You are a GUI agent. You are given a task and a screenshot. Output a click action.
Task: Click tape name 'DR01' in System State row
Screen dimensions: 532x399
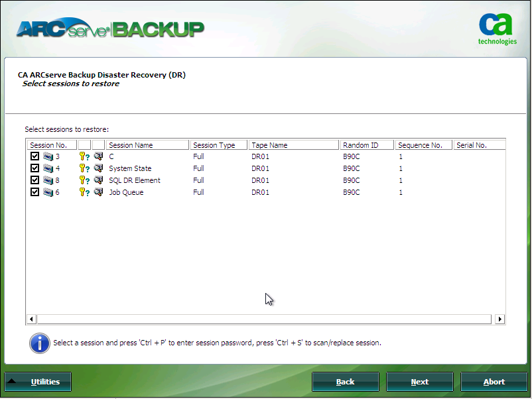pos(260,168)
